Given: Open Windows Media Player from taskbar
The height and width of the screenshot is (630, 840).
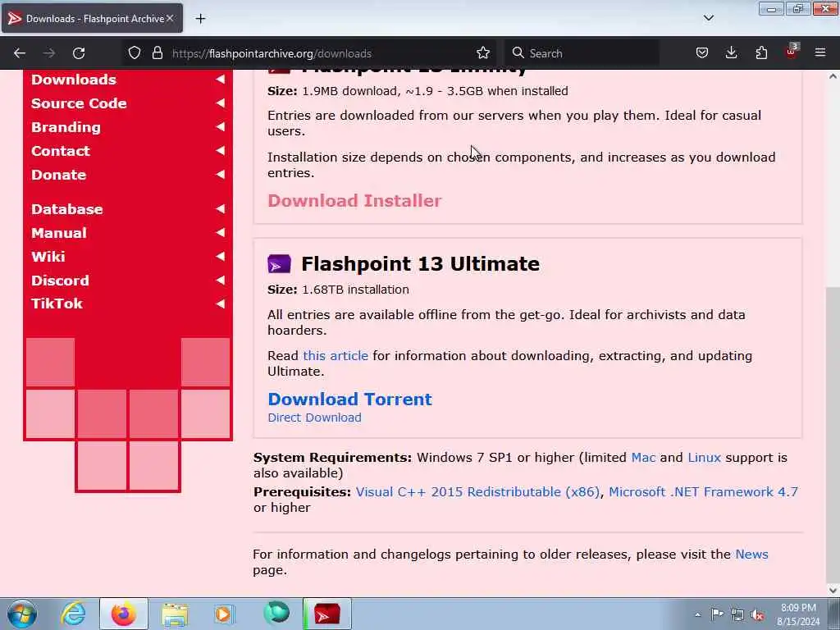Looking at the screenshot, I should (224, 614).
